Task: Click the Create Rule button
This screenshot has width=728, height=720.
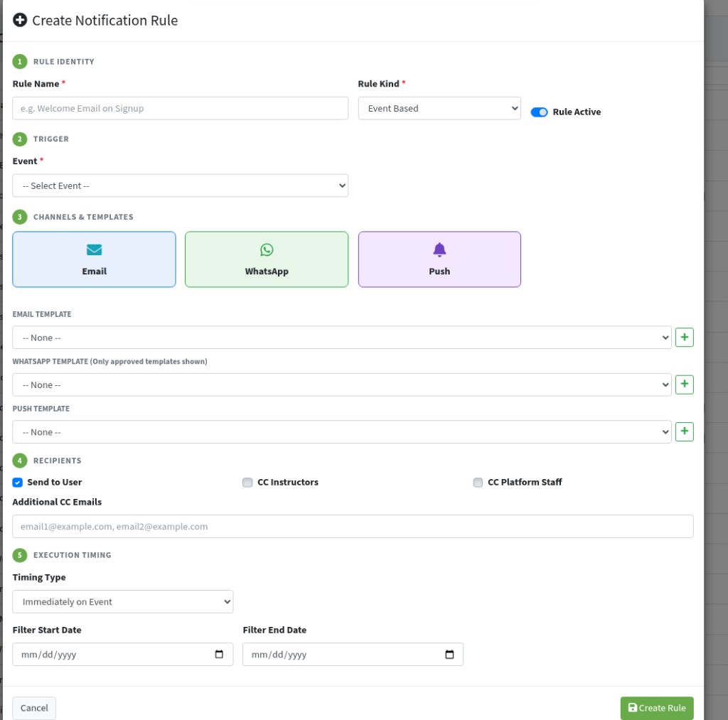Action: (656, 708)
